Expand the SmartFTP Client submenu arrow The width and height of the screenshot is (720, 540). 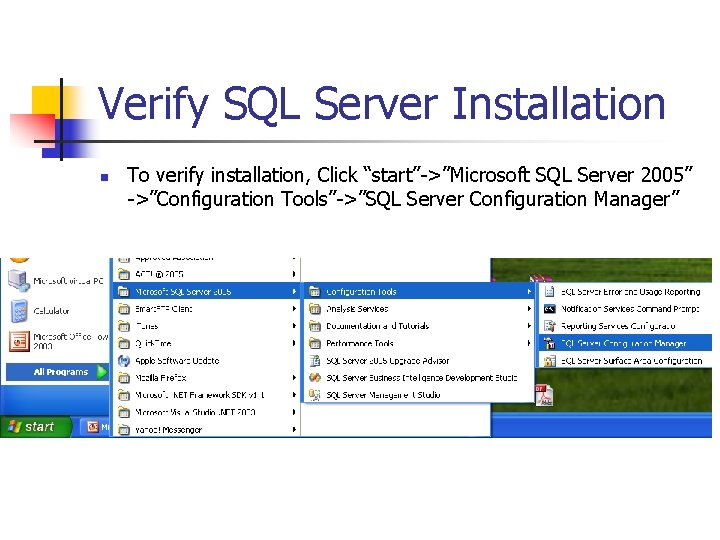(x=294, y=309)
